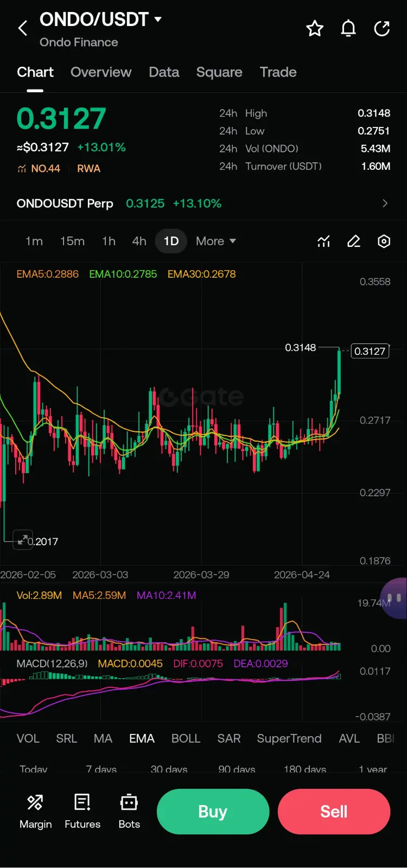Tap DEA:0.0029 value
The width and height of the screenshot is (407, 868).
[x=260, y=663]
